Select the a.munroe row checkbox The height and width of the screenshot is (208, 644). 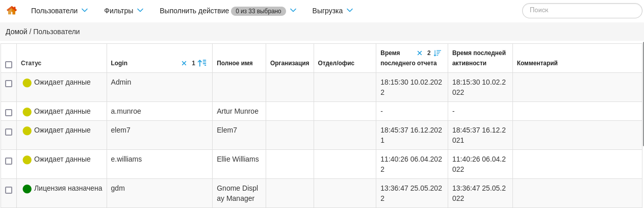pos(9,113)
